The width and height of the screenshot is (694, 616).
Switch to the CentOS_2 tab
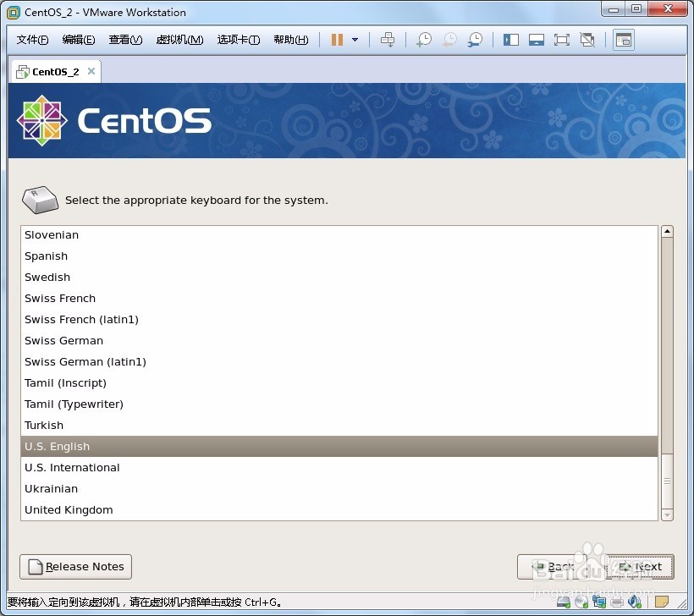(55, 72)
